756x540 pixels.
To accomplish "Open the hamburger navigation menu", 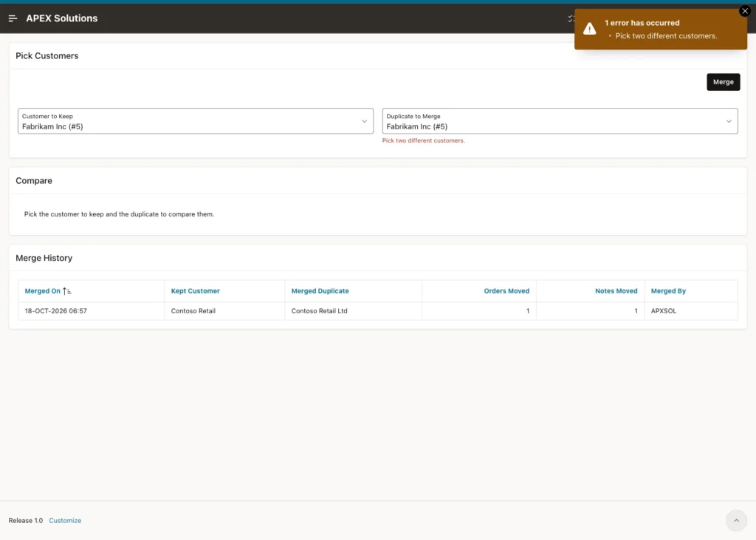I will point(13,18).
